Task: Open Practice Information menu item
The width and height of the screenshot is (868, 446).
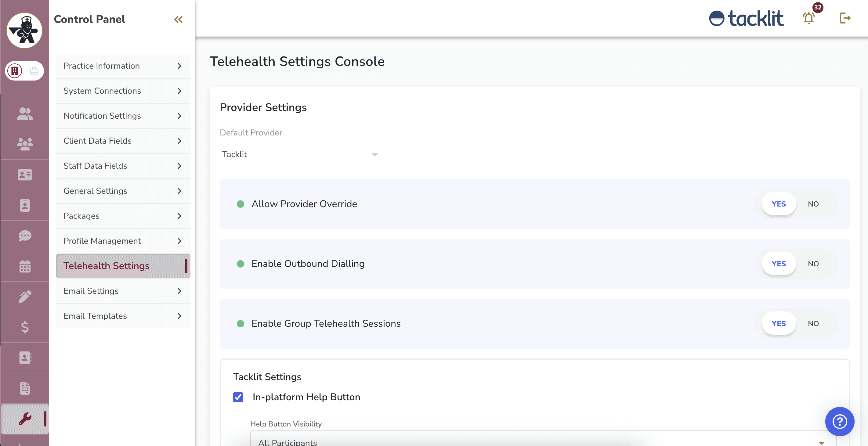Action: click(123, 66)
